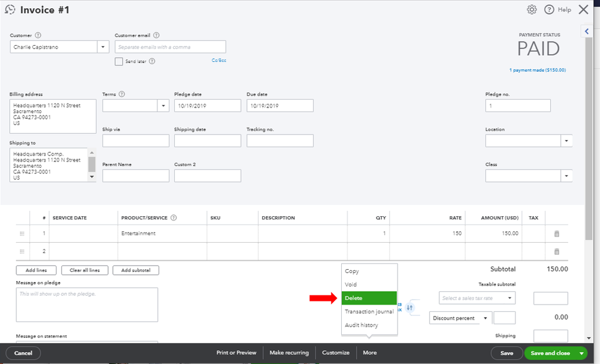The width and height of the screenshot is (600, 364).
Task: Open the Location dropdown
Action: point(566,141)
